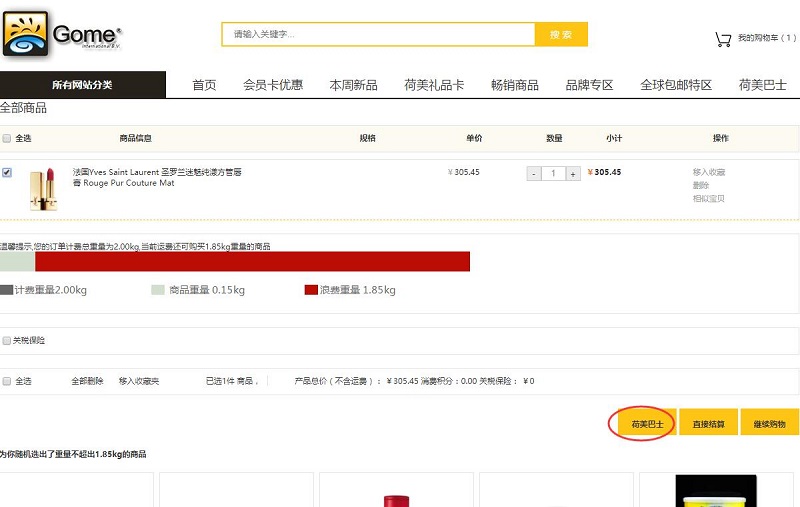Uncheck the YSL lipstick item checkbox
This screenshot has width=800, height=507.
[7, 172]
